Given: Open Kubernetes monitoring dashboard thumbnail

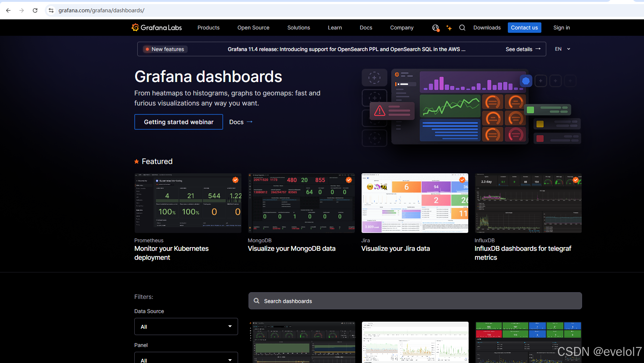Looking at the screenshot, I should (188, 203).
